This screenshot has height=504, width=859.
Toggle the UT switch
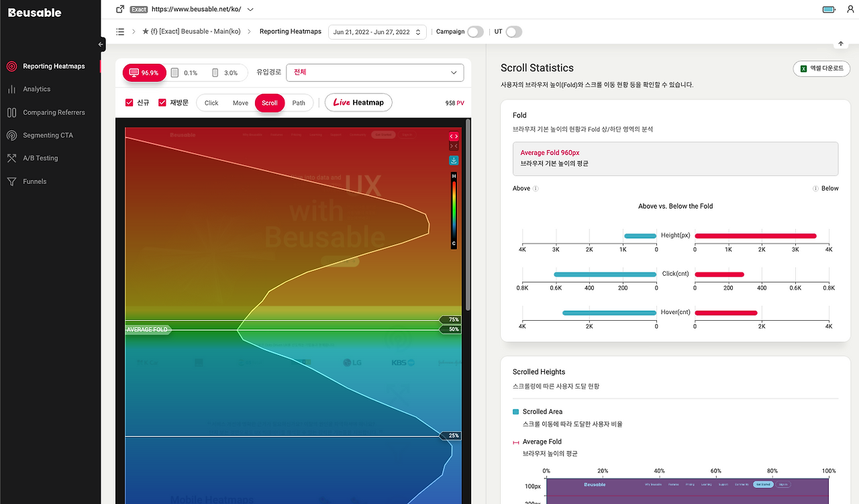[x=513, y=32]
